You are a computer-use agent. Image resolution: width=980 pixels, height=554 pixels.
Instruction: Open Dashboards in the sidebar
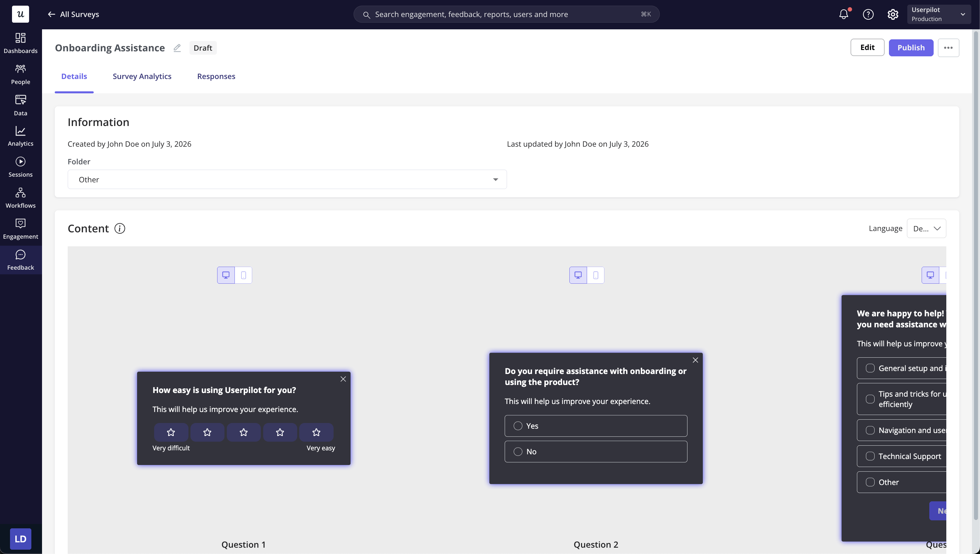[21, 43]
